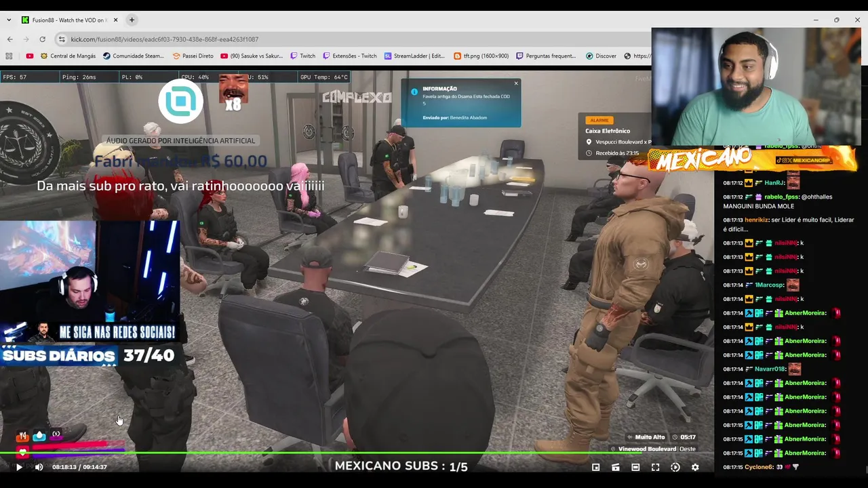Open a new browser tab

[132, 20]
